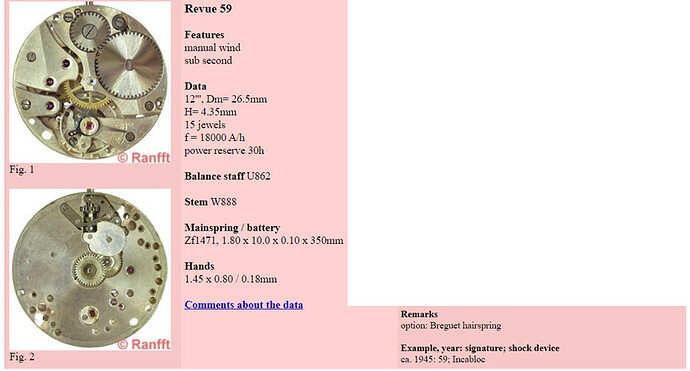Click the Stem W888 text
This screenshot has width=690, height=371.
point(210,202)
